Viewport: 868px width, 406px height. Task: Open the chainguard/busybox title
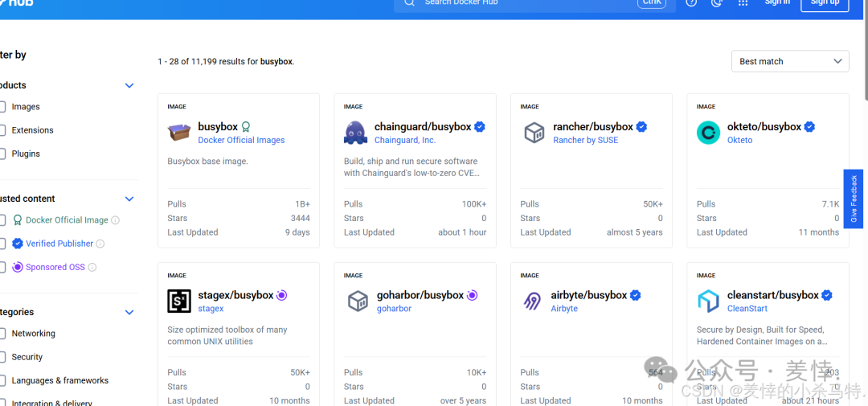[423, 127]
